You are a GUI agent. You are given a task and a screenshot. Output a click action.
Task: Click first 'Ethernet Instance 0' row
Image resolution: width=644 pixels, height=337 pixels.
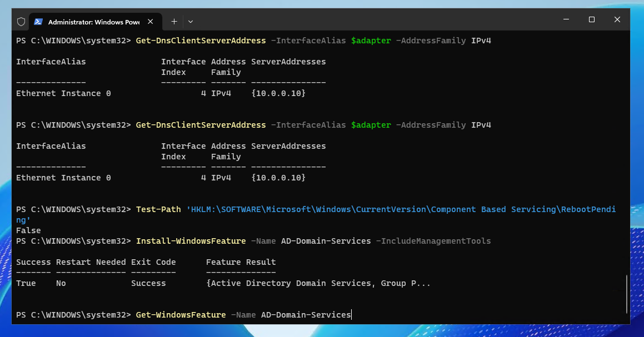pyautogui.click(x=63, y=93)
